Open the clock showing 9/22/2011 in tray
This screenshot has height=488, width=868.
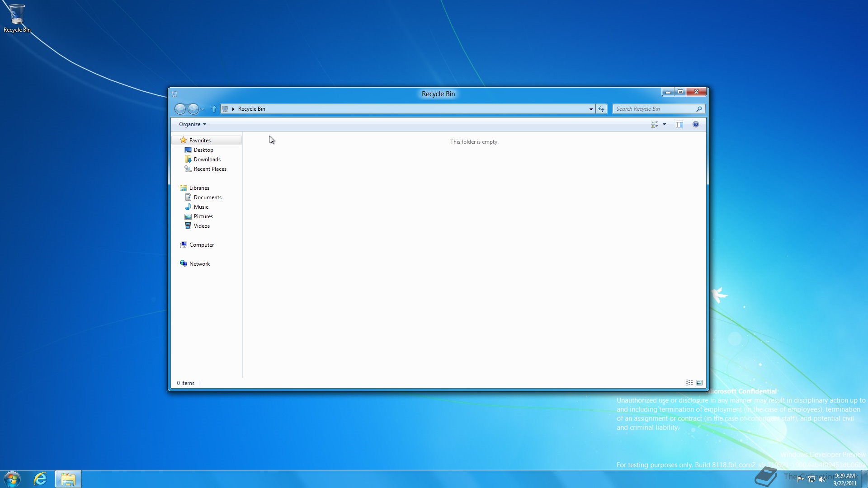[x=845, y=480]
